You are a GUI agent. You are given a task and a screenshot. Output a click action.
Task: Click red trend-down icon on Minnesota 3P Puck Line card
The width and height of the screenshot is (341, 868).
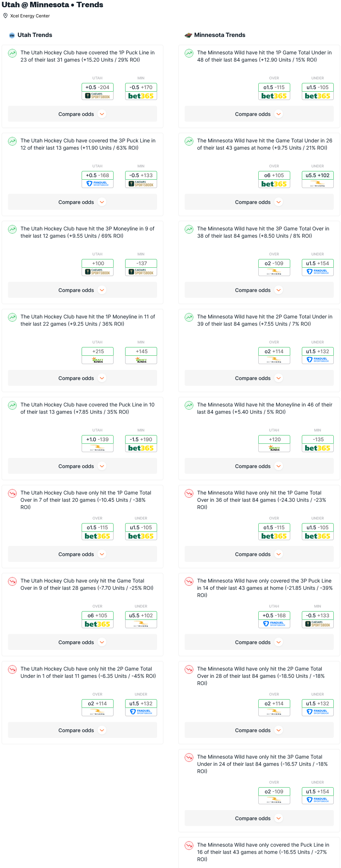[x=189, y=581]
